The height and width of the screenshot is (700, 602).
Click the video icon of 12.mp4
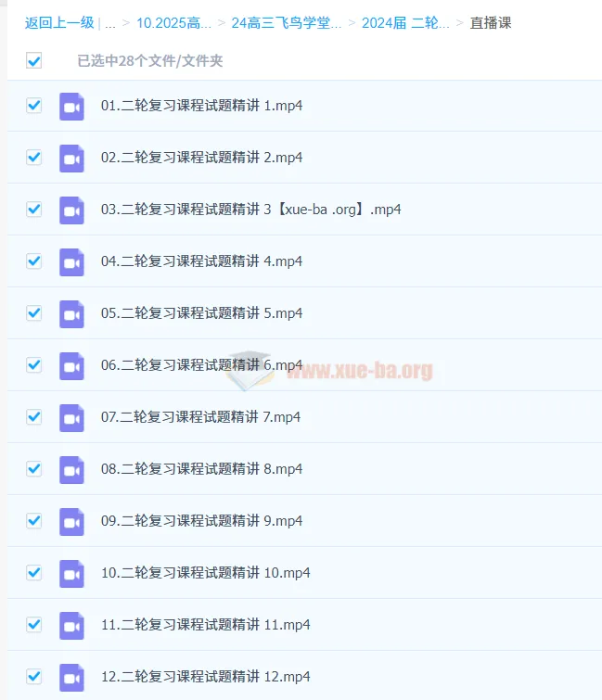[71, 677]
